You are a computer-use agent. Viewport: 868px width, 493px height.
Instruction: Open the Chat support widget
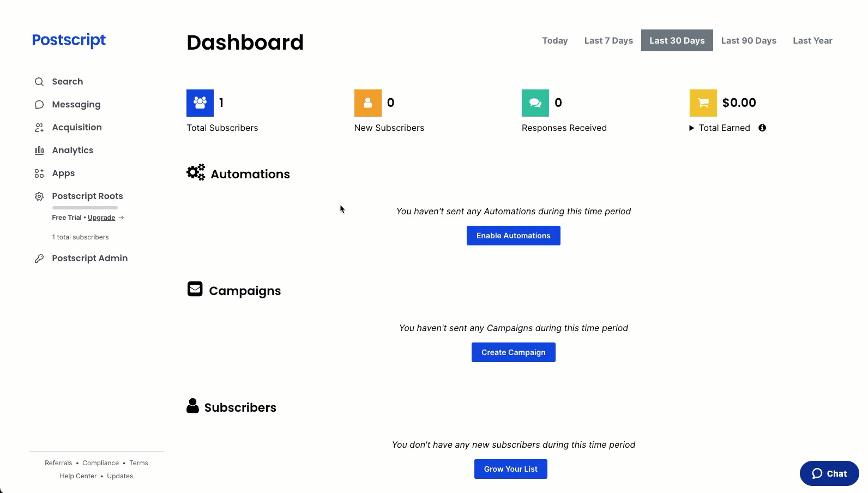click(829, 473)
